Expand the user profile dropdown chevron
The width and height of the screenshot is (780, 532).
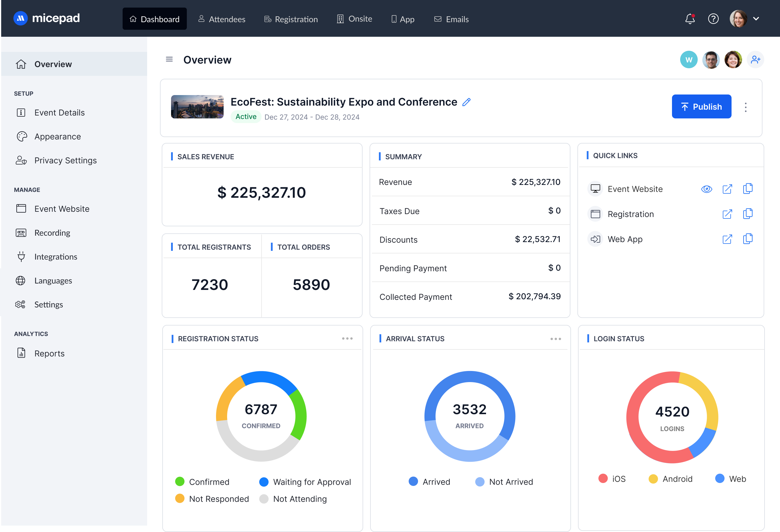tap(756, 19)
